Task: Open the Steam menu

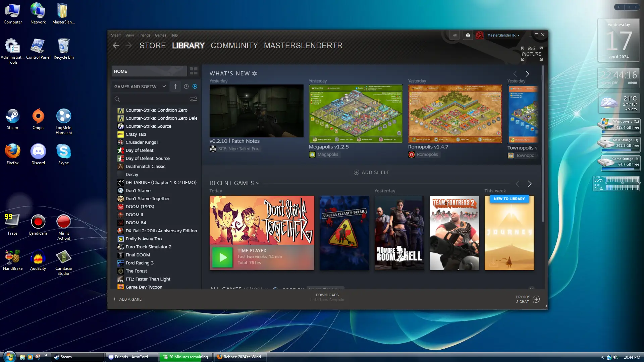Action: click(116, 35)
